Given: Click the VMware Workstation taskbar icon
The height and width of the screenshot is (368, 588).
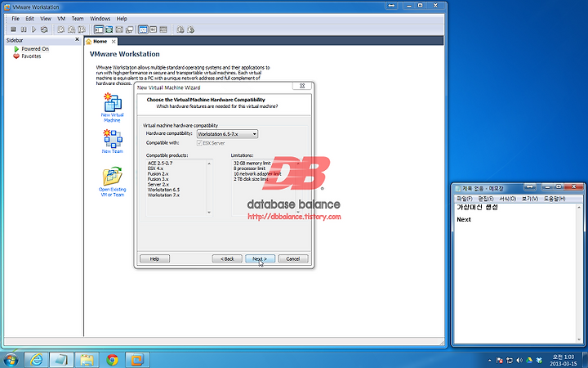Looking at the screenshot, I should (x=137, y=360).
